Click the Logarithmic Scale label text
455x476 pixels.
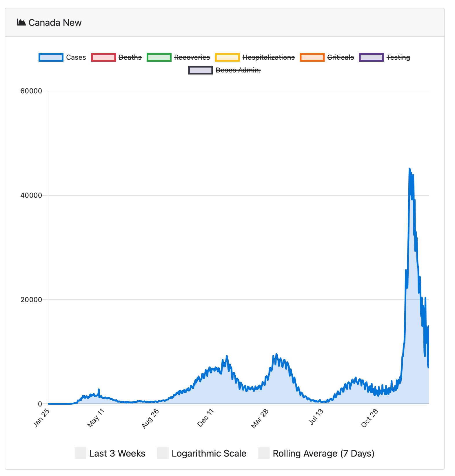[209, 453]
